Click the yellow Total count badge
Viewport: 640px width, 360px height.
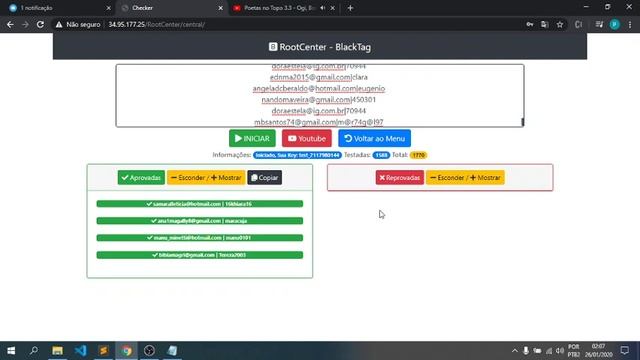pos(418,155)
